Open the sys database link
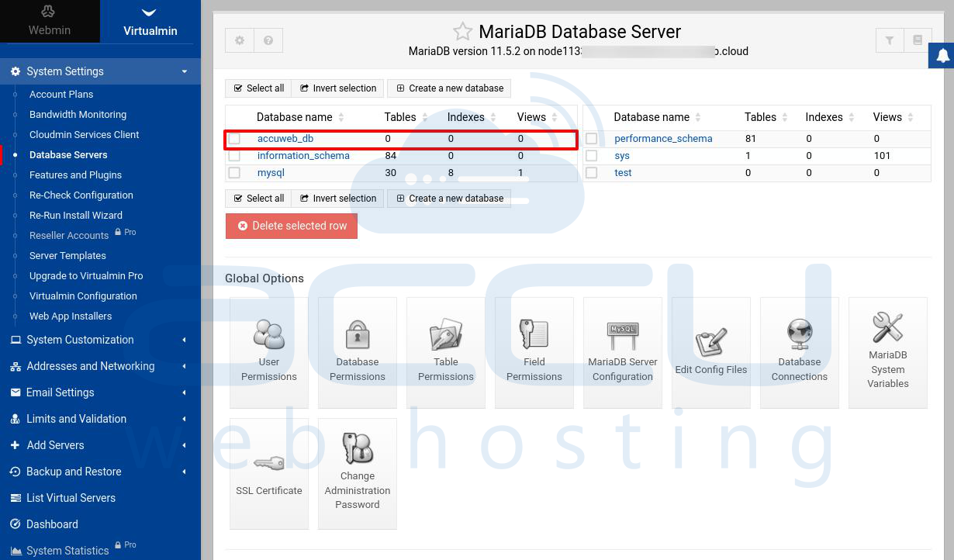The width and height of the screenshot is (954, 560). [622, 156]
